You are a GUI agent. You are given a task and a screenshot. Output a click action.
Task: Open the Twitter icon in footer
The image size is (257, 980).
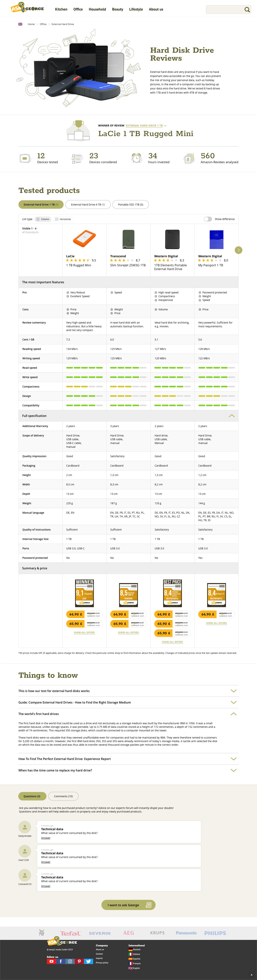tap(89, 961)
